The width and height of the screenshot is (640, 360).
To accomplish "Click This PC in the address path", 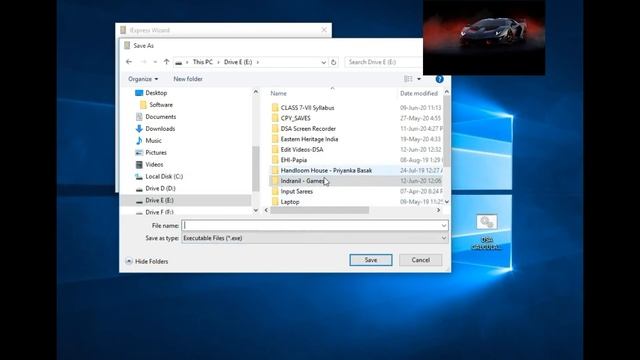I will click(202, 62).
